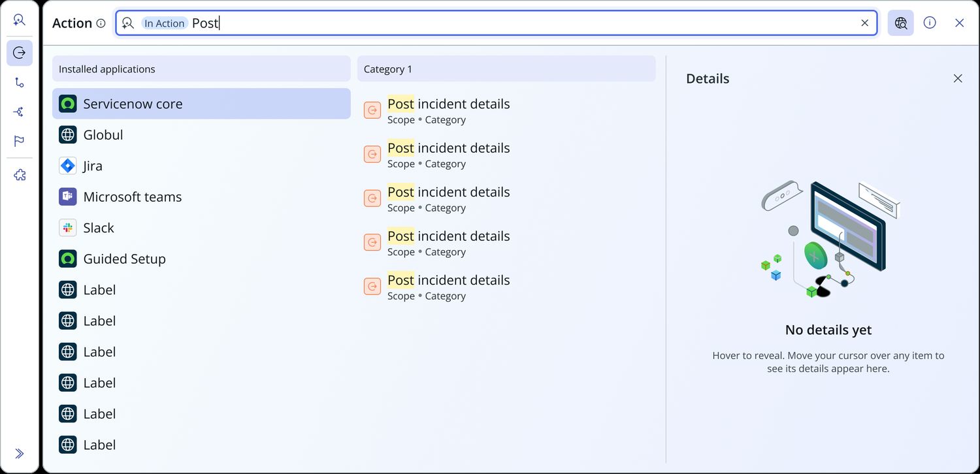Click the 'Category 1' header
Screen dimensions: 980x474
coord(506,69)
